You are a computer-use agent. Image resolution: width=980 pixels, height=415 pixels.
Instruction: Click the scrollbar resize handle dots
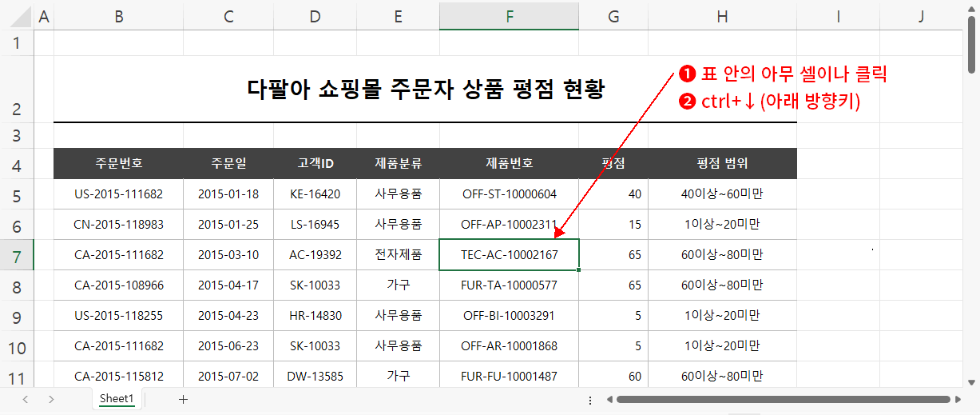coord(590,400)
